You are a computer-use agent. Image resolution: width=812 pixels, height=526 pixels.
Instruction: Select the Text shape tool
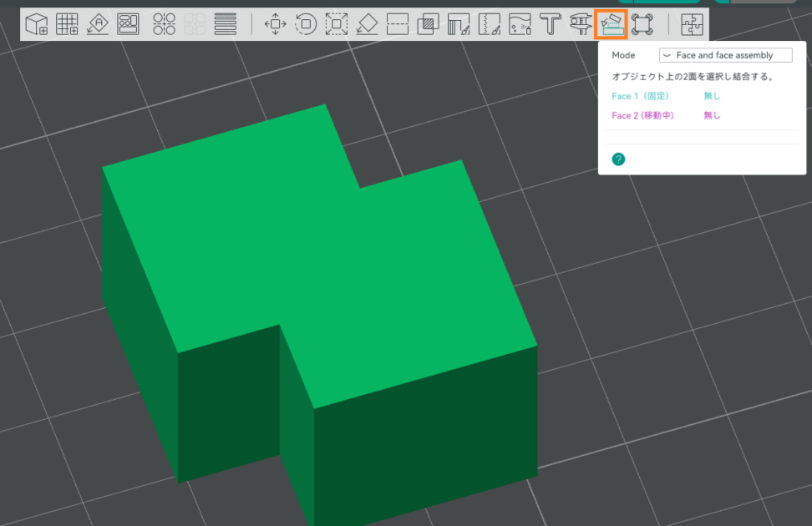click(550, 24)
